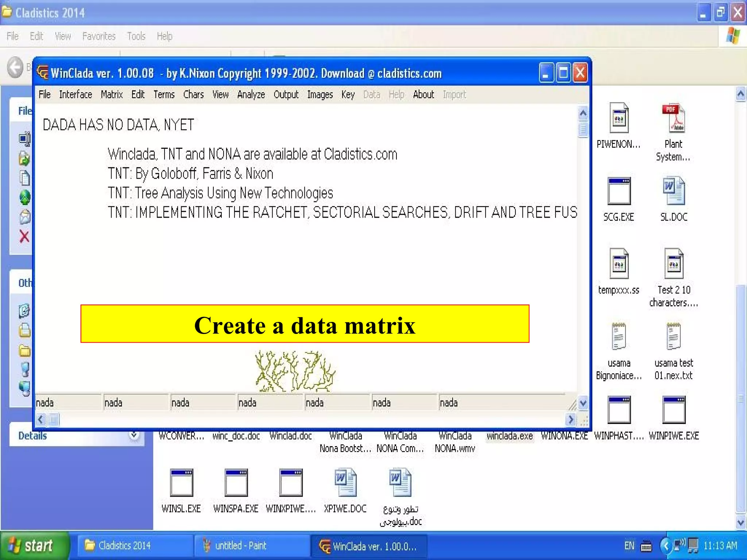Image resolution: width=747 pixels, height=560 pixels.
Task: Open usama Bignoniace notepad file icon
Action: point(619,336)
